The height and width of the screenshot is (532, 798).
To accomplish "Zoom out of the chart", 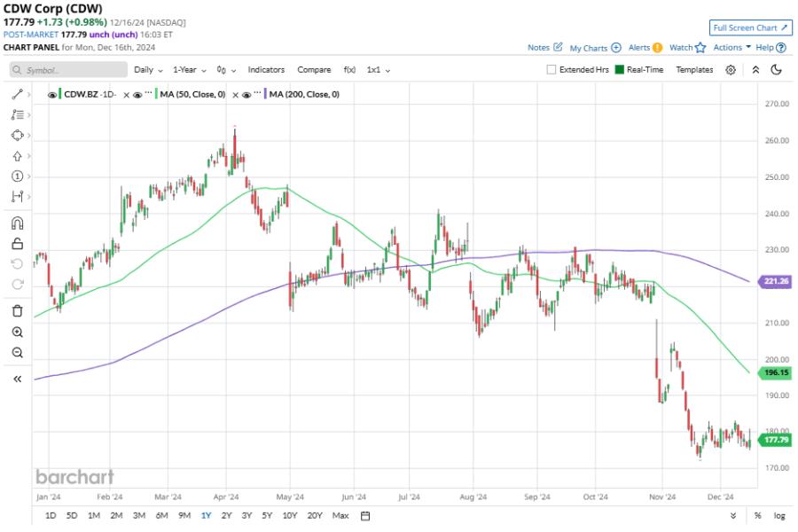I will pos(18,352).
